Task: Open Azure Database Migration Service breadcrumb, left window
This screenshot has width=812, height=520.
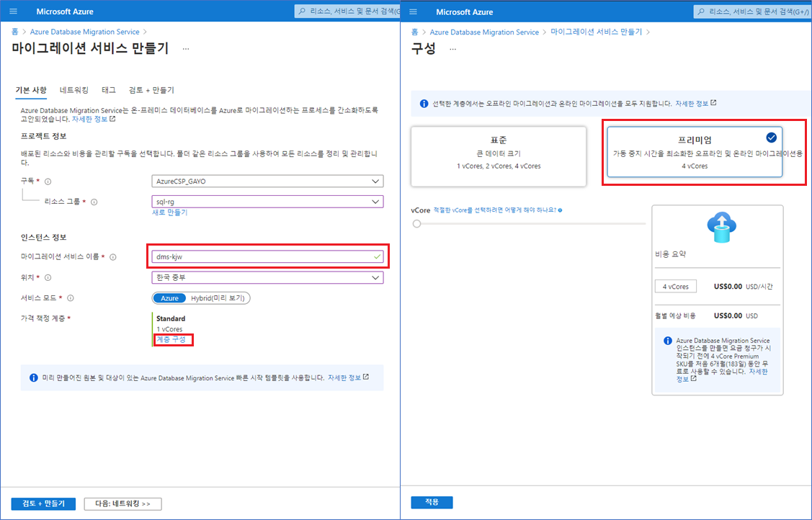Action: coord(84,32)
